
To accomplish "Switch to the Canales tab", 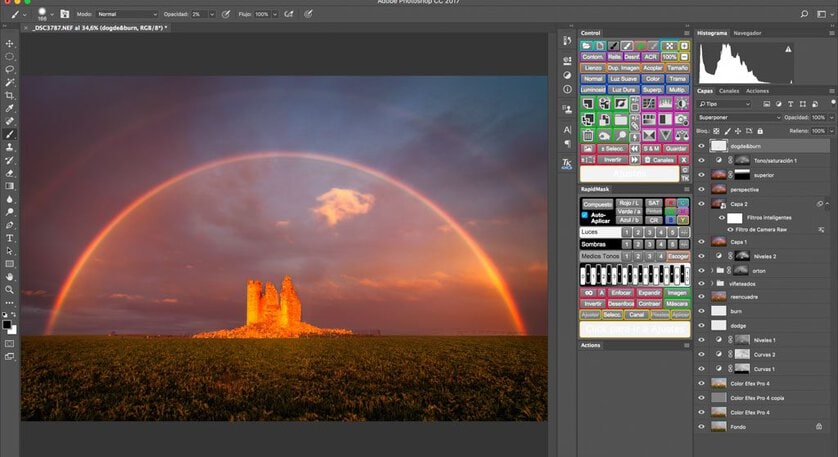I will pyautogui.click(x=729, y=91).
